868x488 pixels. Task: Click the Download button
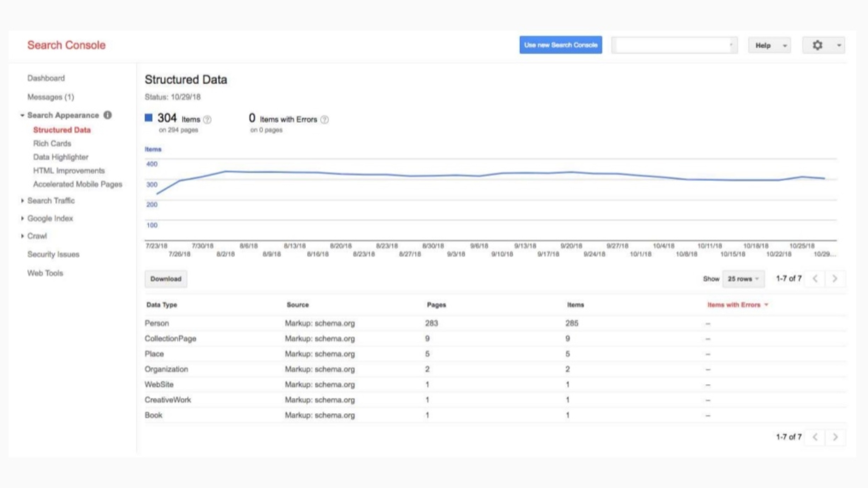[x=166, y=279]
